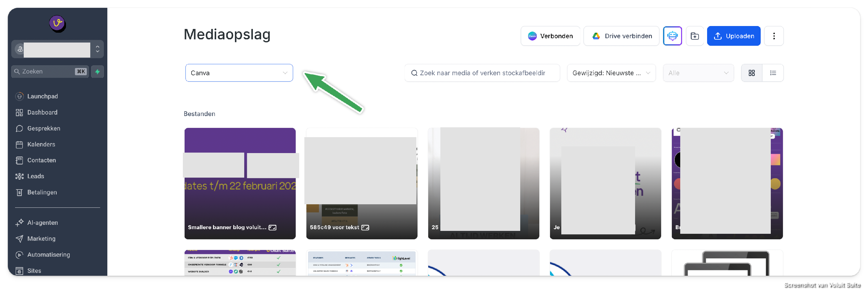Click the Kalenders calendar icon
868x296 pixels.
(20, 144)
